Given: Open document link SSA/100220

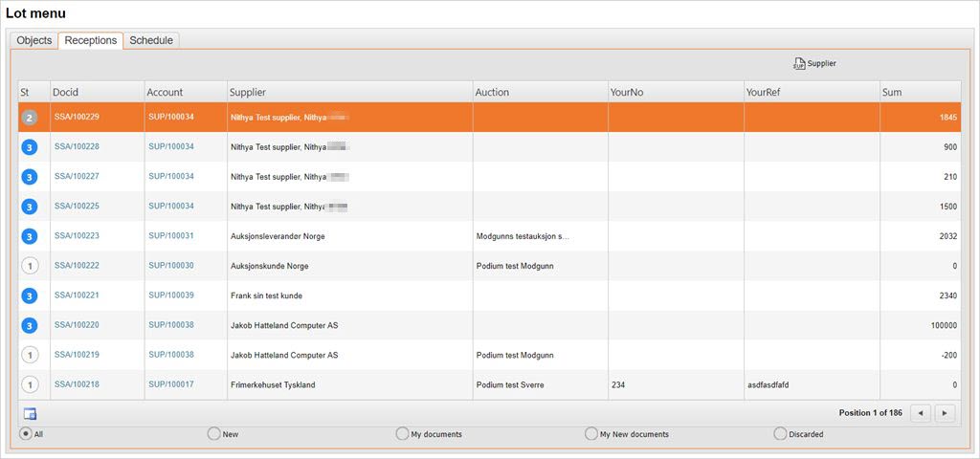Looking at the screenshot, I should [77, 325].
